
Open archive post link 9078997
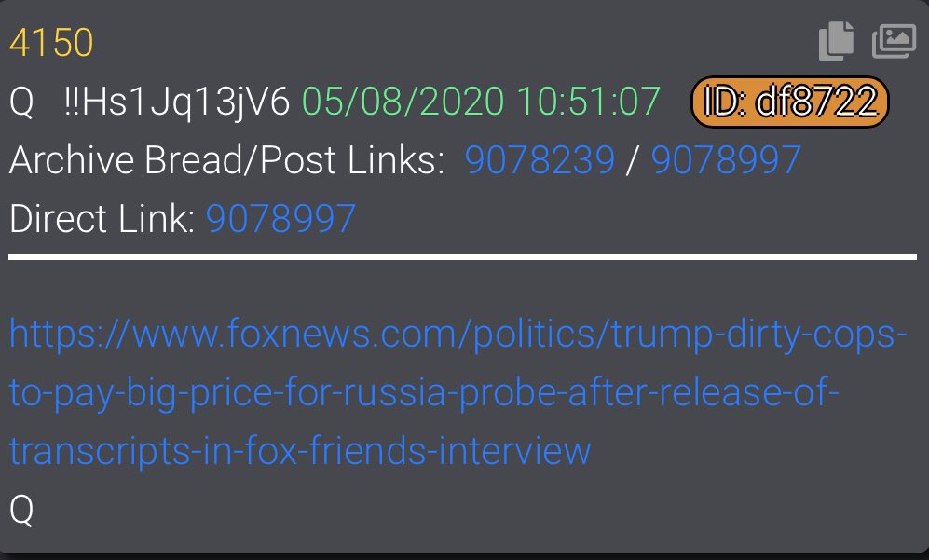coord(726,160)
